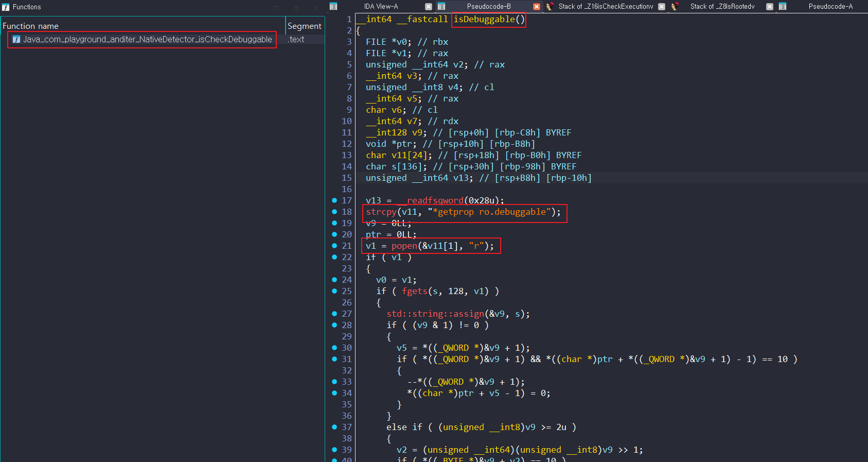Screen dimensions: 868x462
Task: Click the Functions window icon
Action: (x=6, y=7)
